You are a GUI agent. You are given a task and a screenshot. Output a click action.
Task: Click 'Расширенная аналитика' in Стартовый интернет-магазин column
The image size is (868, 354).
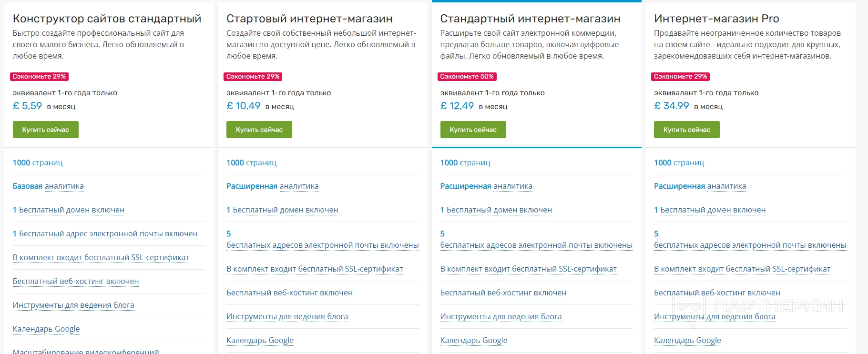pyautogui.click(x=273, y=186)
